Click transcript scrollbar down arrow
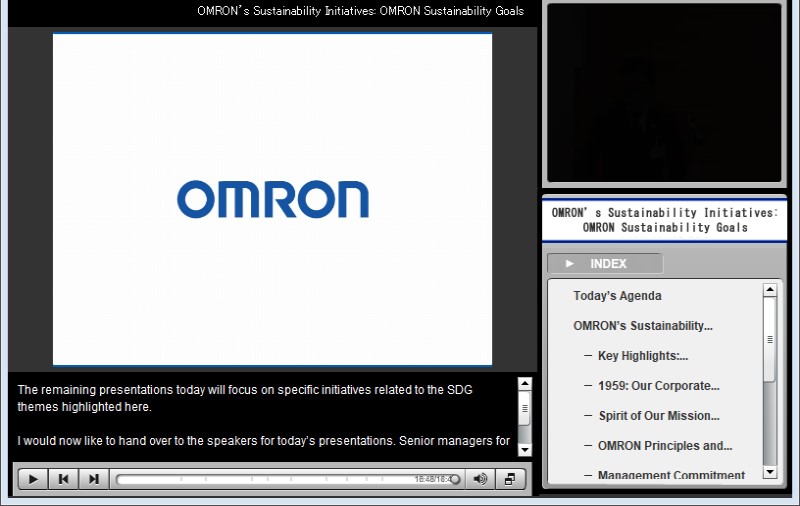This screenshot has width=800, height=506. pyautogui.click(x=524, y=449)
